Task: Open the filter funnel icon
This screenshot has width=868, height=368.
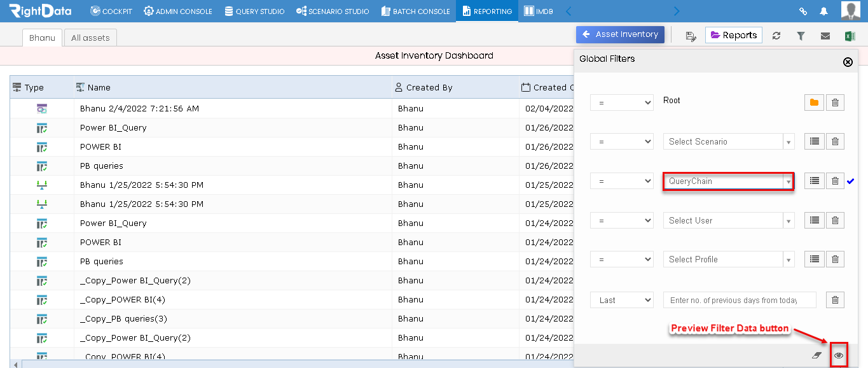Action: tap(801, 36)
